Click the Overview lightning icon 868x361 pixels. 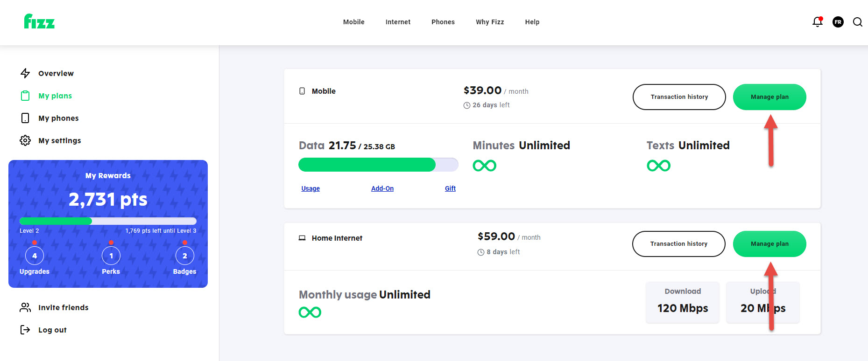point(25,73)
